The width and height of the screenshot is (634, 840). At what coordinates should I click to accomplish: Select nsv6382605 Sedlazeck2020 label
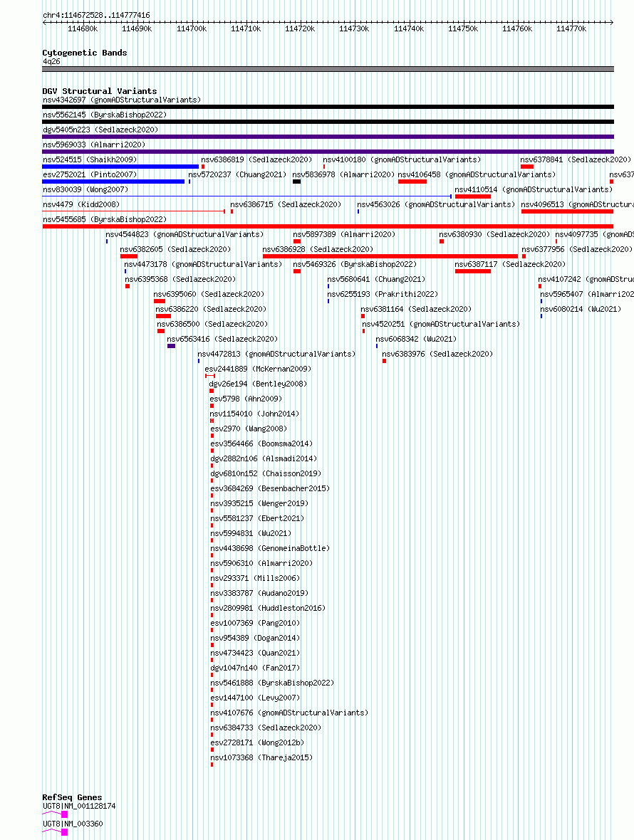(175, 250)
